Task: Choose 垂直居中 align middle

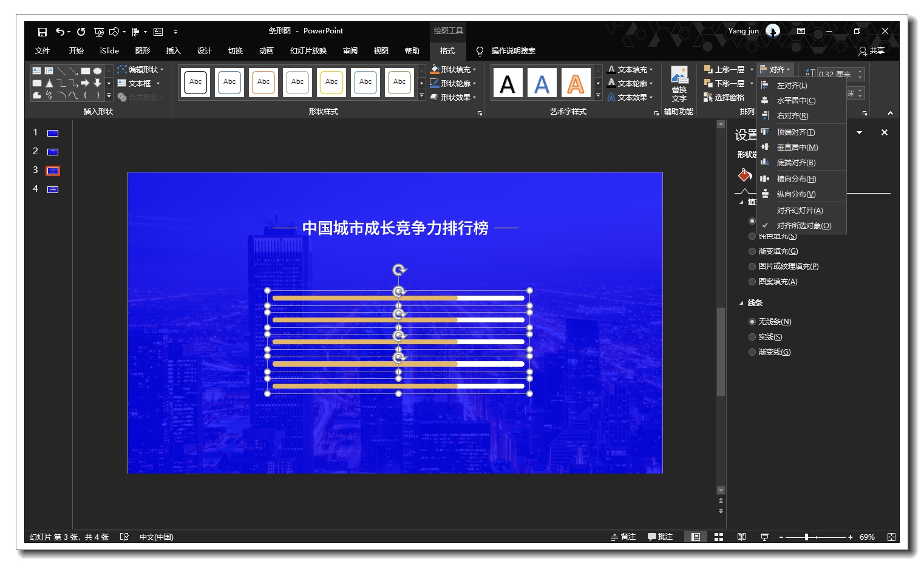Action: pyautogui.click(x=802, y=148)
